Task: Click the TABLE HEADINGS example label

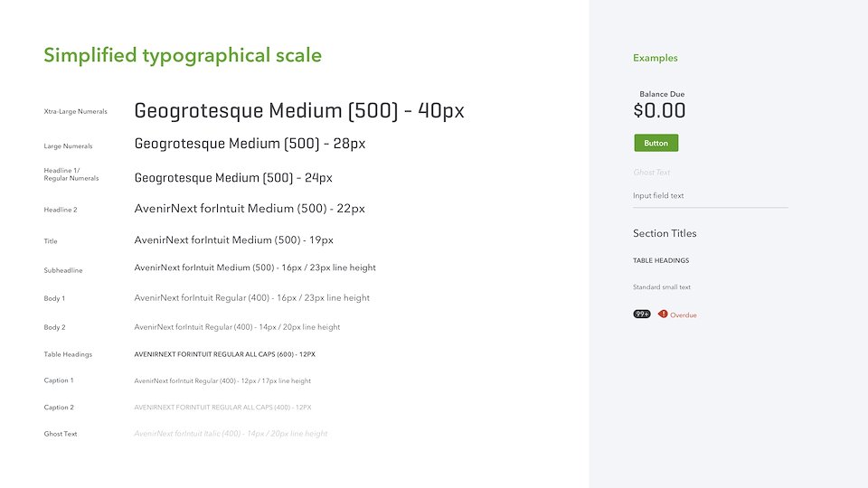Action: pyautogui.click(x=661, y=260)
